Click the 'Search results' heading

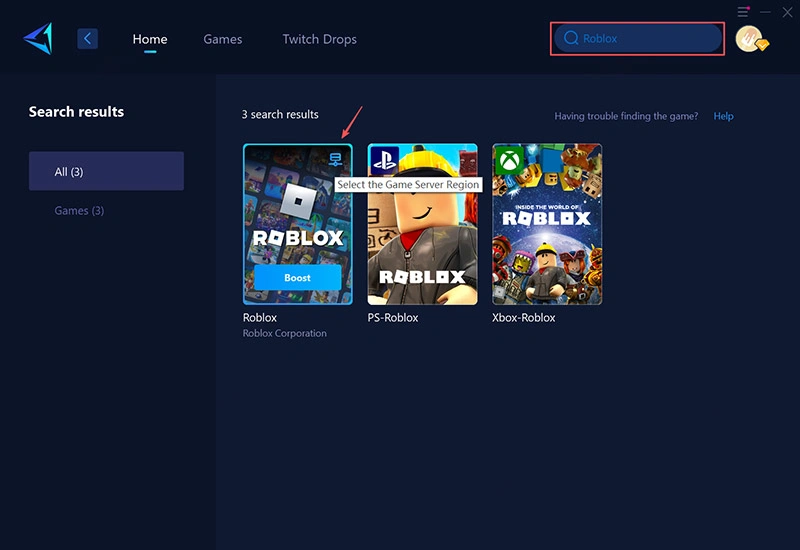point(76,112)
